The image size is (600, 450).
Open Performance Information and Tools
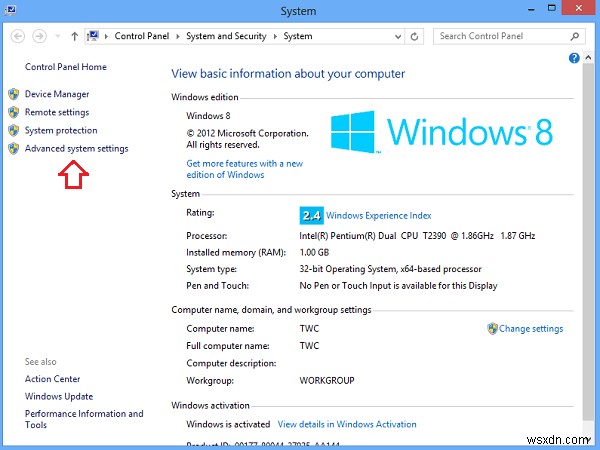[84, 419]
